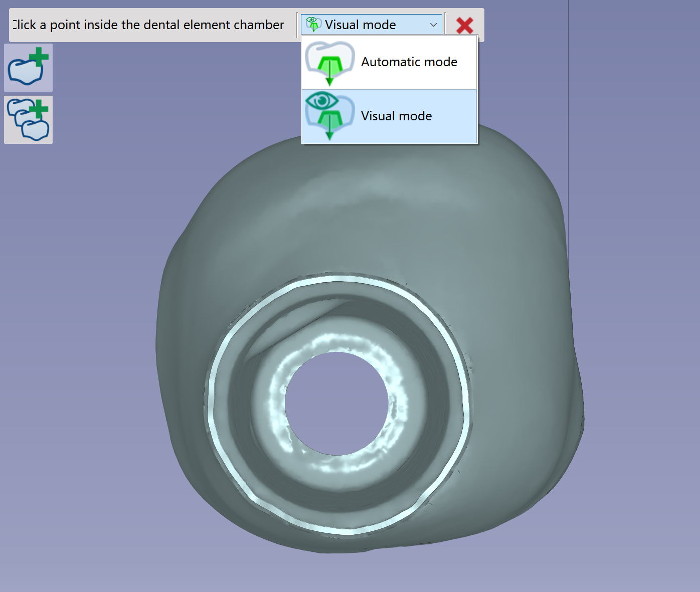Click the Automatic mode tooth icon
Image resolution: width=700 pixels, height=592 pixels.
click(x=329, y=63)
